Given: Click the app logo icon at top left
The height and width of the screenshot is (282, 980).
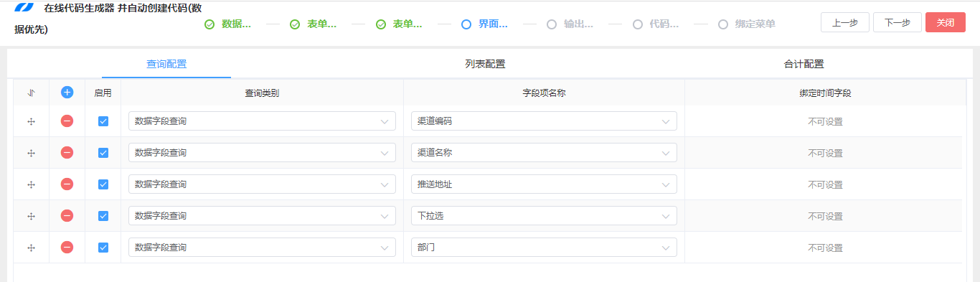Looking at the screenshot, I should (x=24, y=6).
